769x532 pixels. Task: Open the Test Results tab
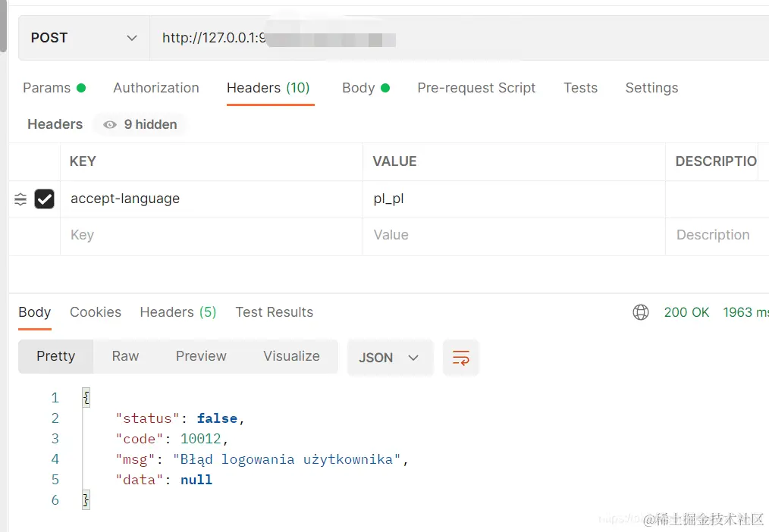[x=274, y=312]
